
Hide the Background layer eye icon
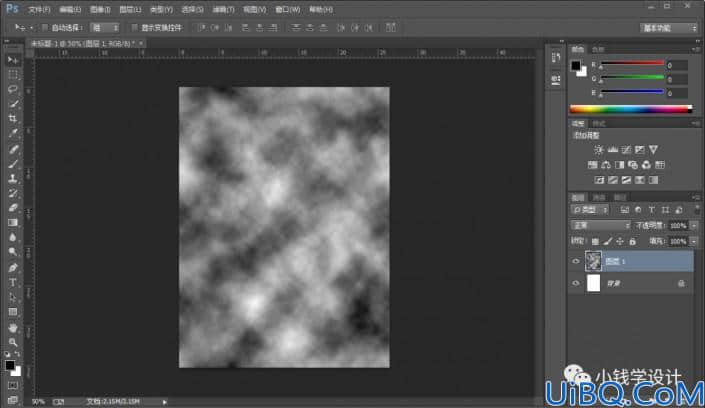tap(576, 283)
